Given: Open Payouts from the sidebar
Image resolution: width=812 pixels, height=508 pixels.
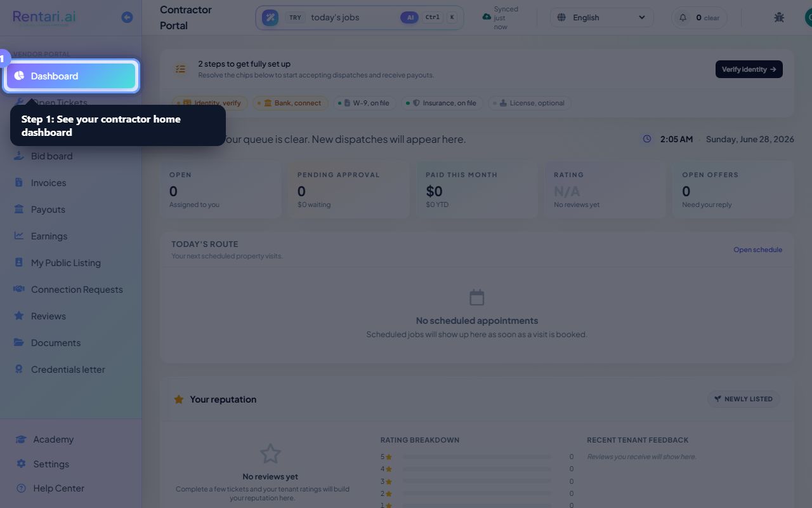Looking at the screenshot, I should 71,210.
